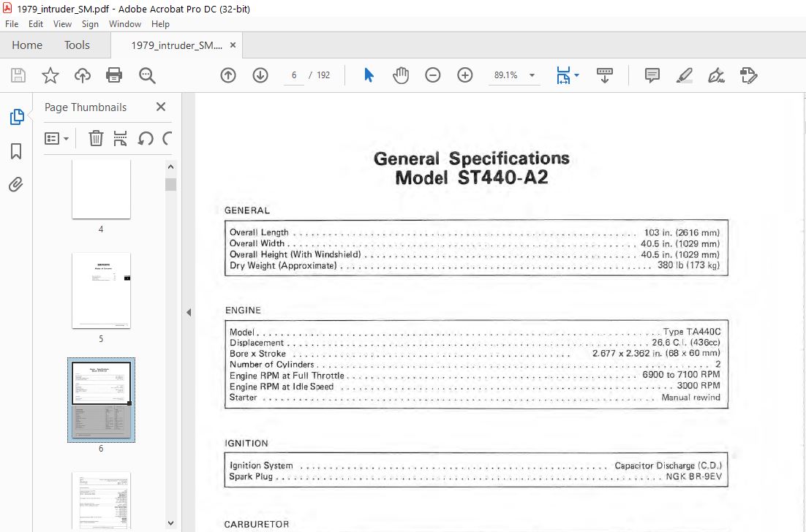Click the Type TA440C value text
This screenshot has height=532, width=806.
692,332
